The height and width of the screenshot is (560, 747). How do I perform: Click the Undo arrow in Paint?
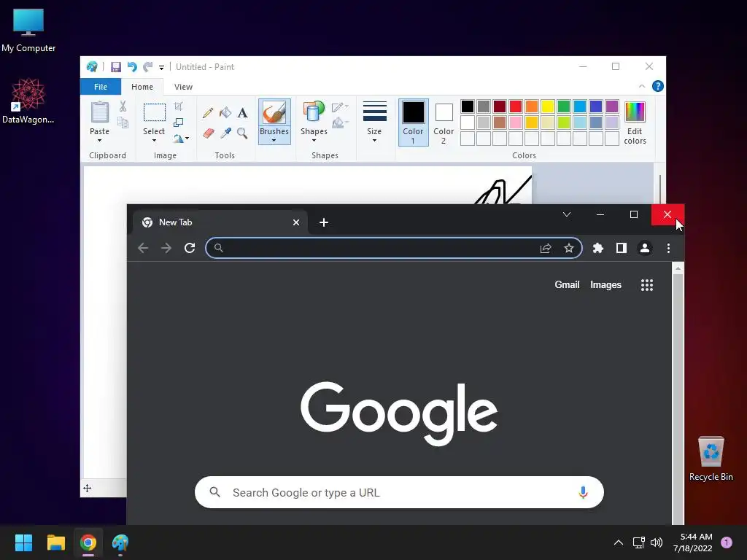point(132,66)
